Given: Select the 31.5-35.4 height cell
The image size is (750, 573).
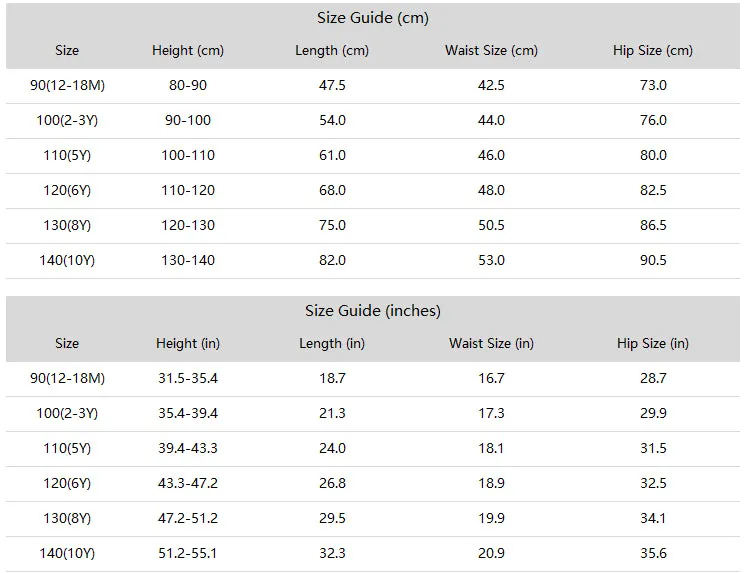Looking at the screenshot, I should point(188,378).
